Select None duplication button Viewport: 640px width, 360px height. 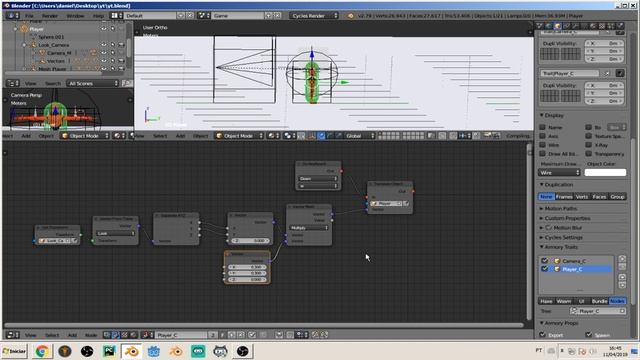click(x=546, y=197)
